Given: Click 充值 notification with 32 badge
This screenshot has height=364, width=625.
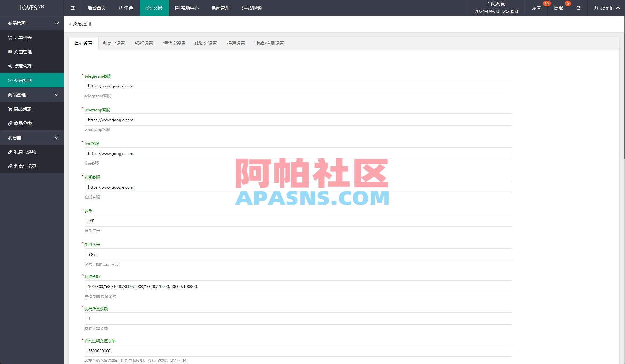Looking at the screenshot, I should point(536,8).
